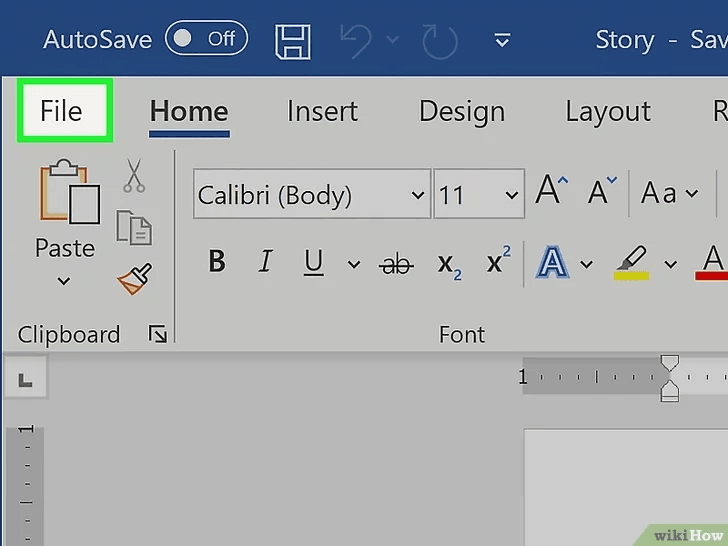Switch to the Layout tab
The height and width of the screenshot is (546, 728).
pyautogui.click(x=608, y=111)
